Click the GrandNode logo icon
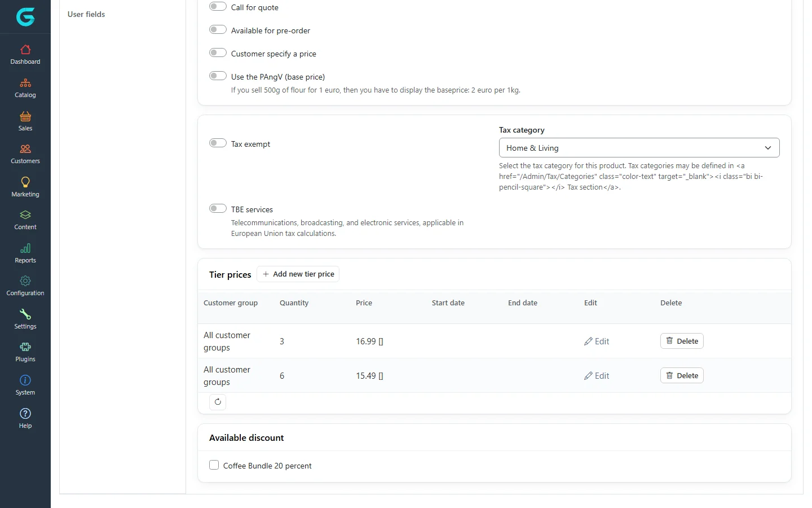The height and width of the screenshot is (508, 812). click(25, 17)
